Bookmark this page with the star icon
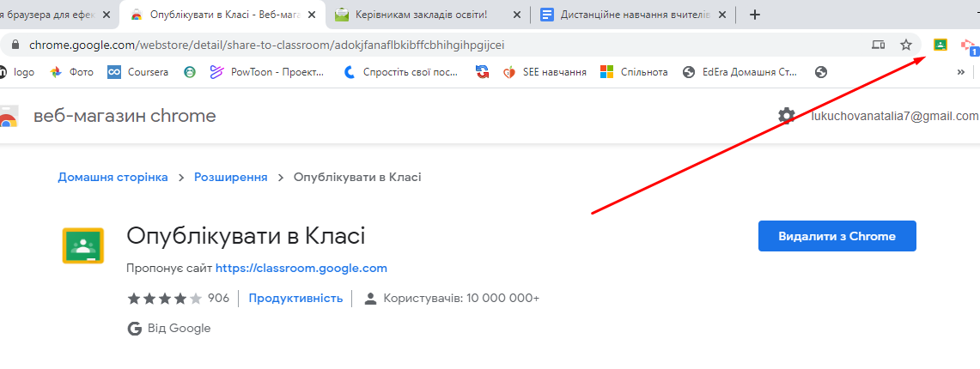This screenshot has width=980, height=369. [905, 45]
